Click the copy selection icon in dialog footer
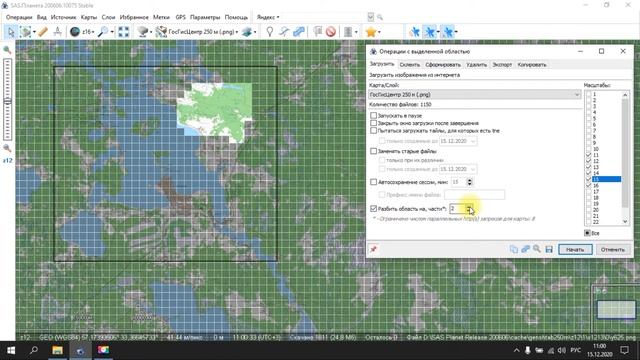 click(513, 249)
